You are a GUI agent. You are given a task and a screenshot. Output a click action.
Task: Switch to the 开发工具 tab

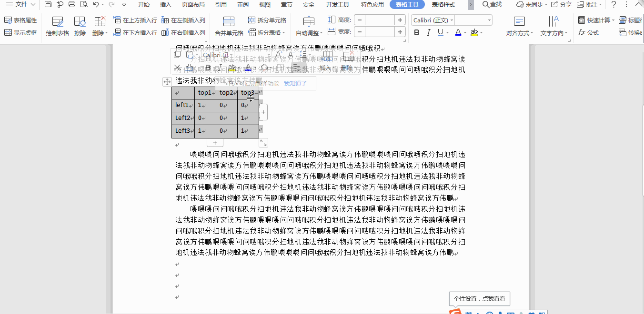pos(338,5)
